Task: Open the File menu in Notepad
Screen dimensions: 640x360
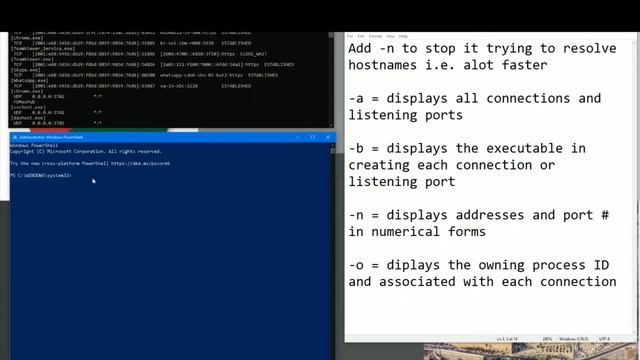Action: 350,36
